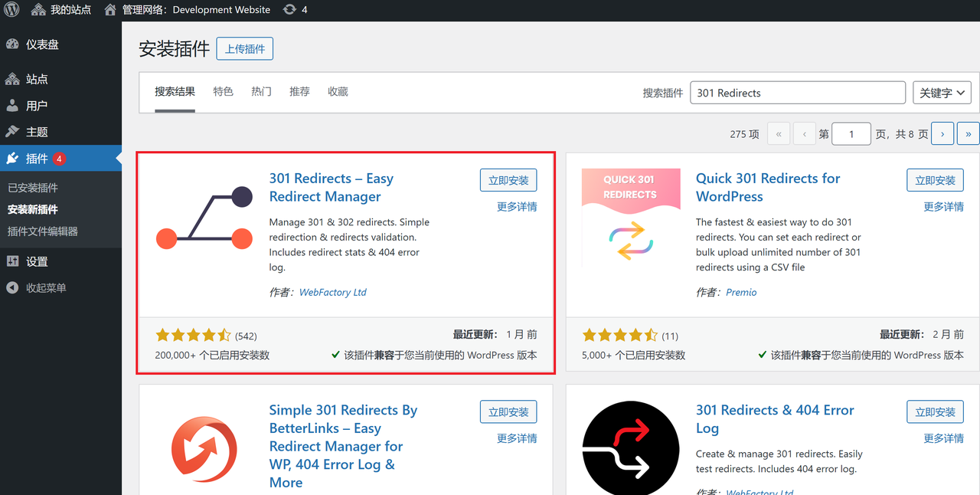Viewport: 980px width, 495px height.
Task: Click the star rating on Easy Redirect Manager
Action: click(x=193, y=335)
